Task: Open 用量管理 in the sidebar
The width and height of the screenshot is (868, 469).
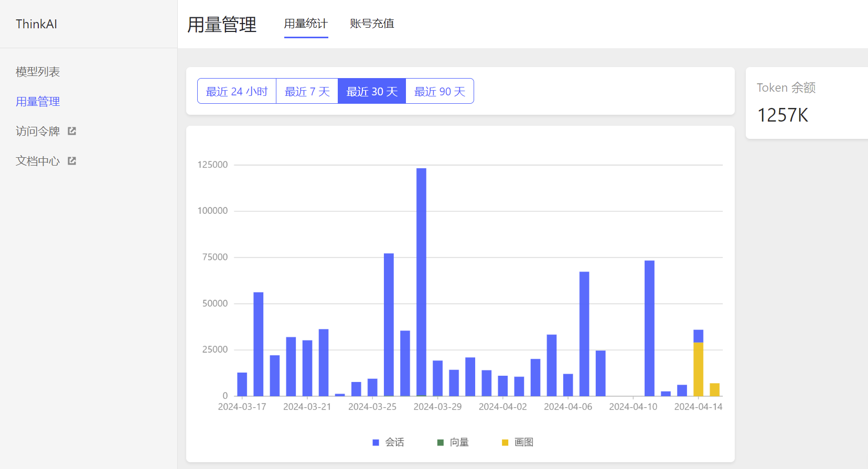Action: pyautogui.click(x=38, y=102)
